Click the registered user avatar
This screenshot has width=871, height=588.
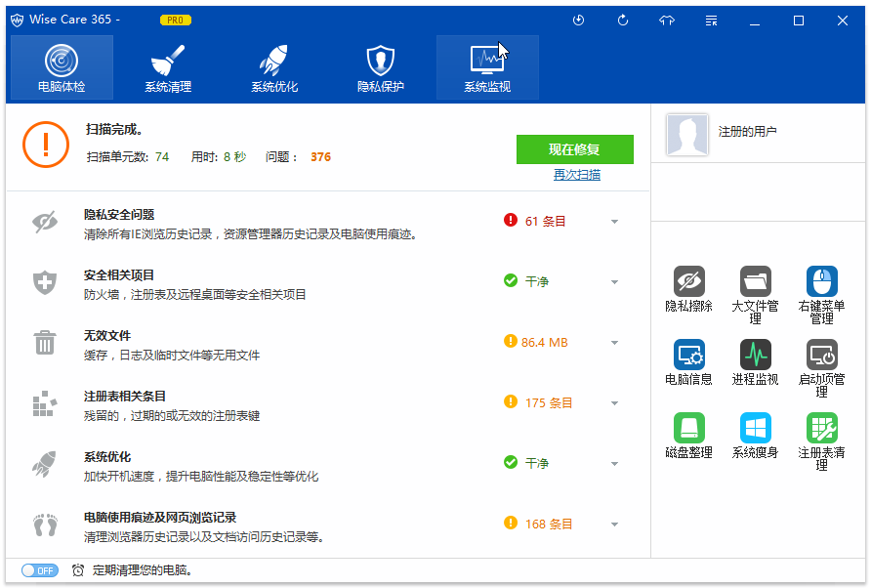pos(687,135)
